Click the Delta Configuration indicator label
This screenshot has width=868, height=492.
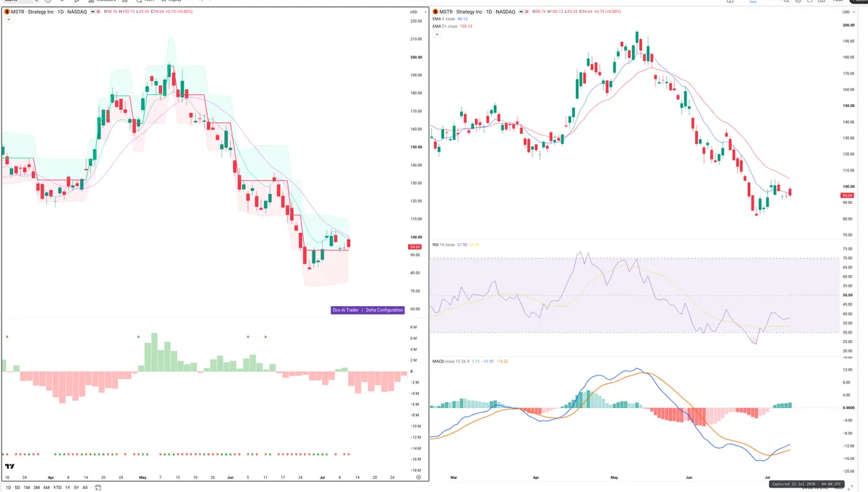pyautogui.click(x=384, y=310)
